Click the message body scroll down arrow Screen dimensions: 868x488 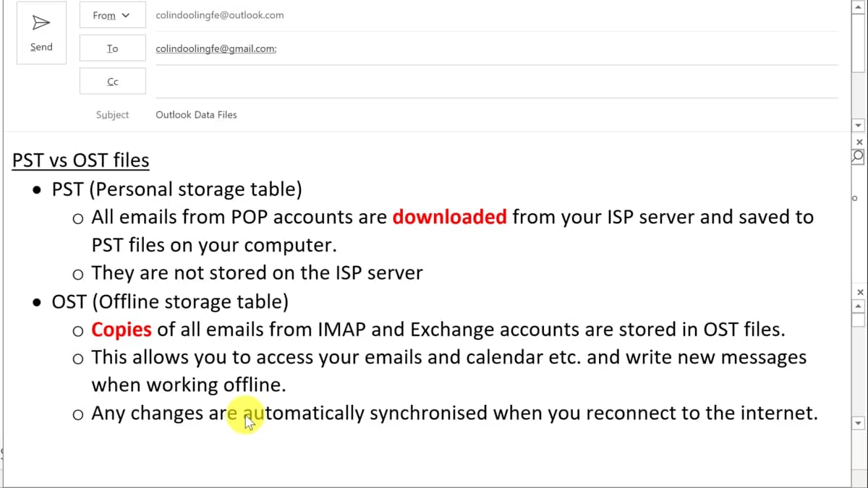859,423
